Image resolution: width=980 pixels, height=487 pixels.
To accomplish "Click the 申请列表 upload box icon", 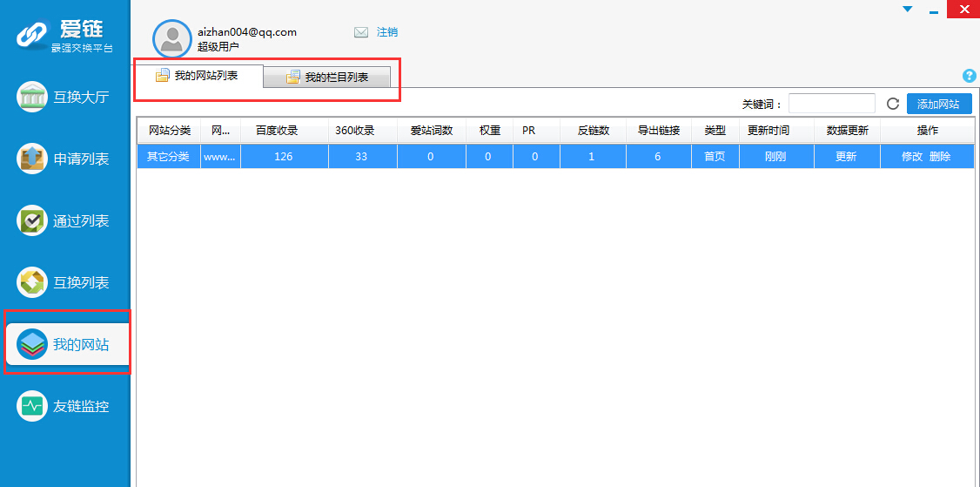I will tap(31, 159).
